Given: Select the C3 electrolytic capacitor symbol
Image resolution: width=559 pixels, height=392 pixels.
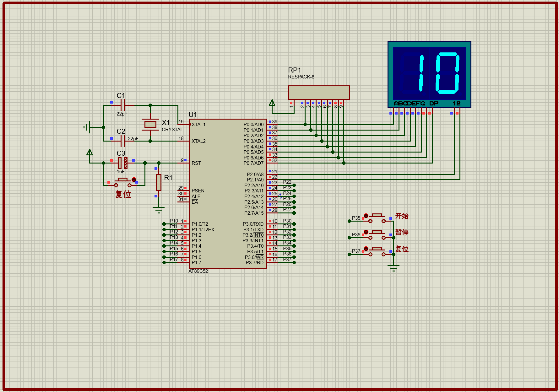Looking at the screenshot, I should click(x=122, y=163).
